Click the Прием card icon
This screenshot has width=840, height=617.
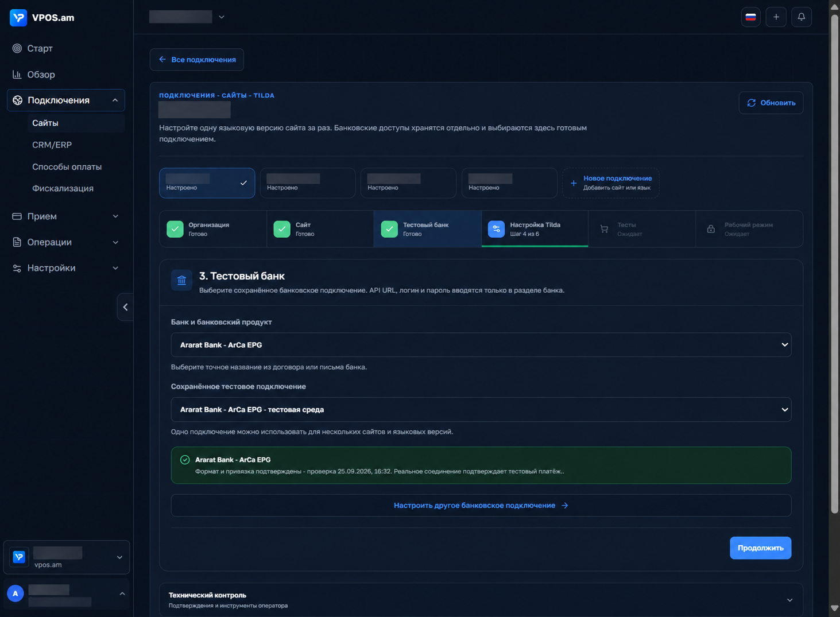[x=17, y=216]
